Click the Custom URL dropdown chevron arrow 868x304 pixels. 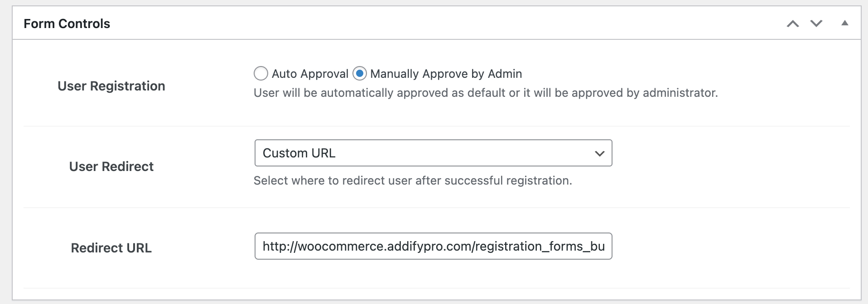pos(599,153)
